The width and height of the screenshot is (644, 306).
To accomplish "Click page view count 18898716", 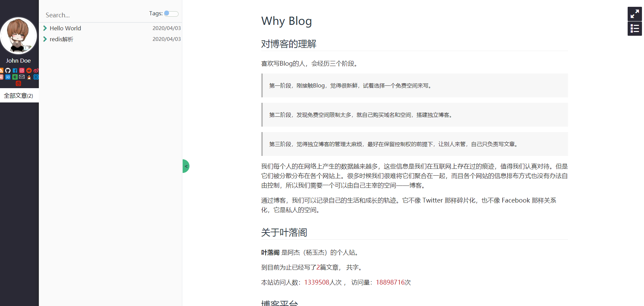I will 390,283.
